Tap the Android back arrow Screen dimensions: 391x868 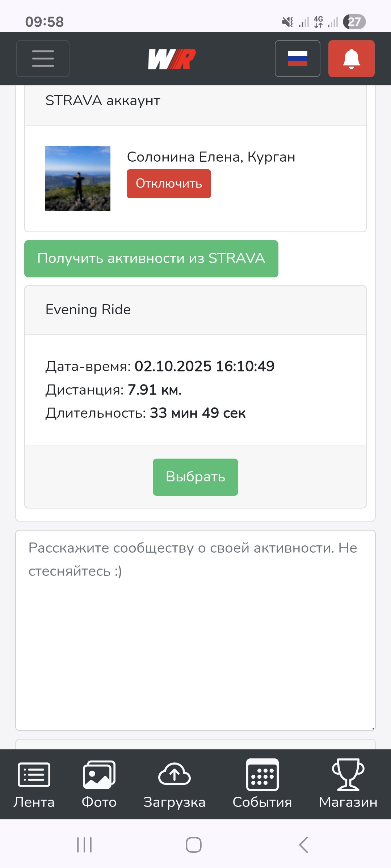coord(303,845)
